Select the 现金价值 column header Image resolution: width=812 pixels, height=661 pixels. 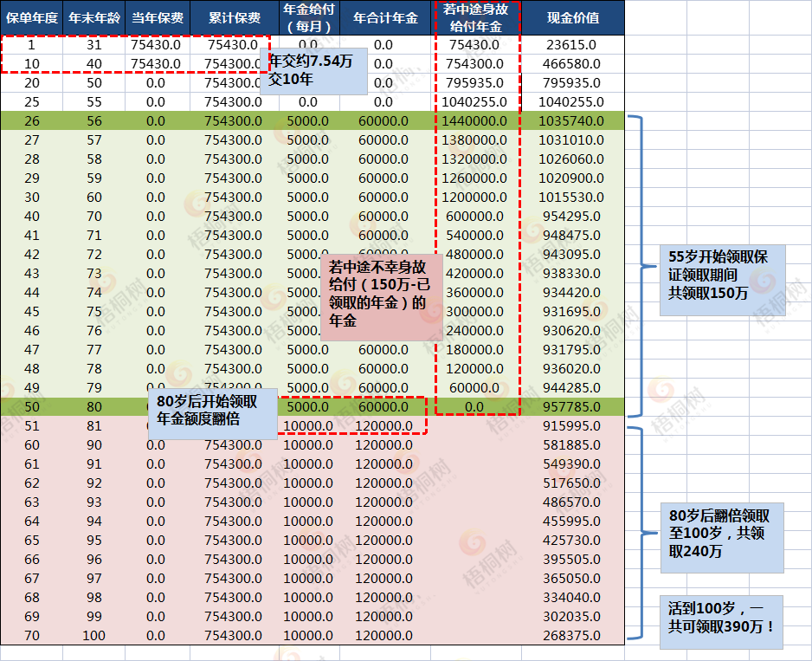coord(573,17)
